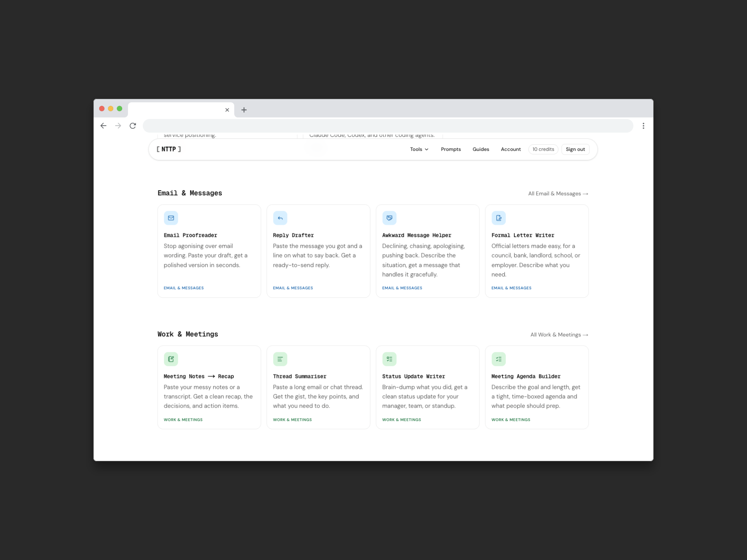Click the Thread Summariser lines icon

pos(280,359)
